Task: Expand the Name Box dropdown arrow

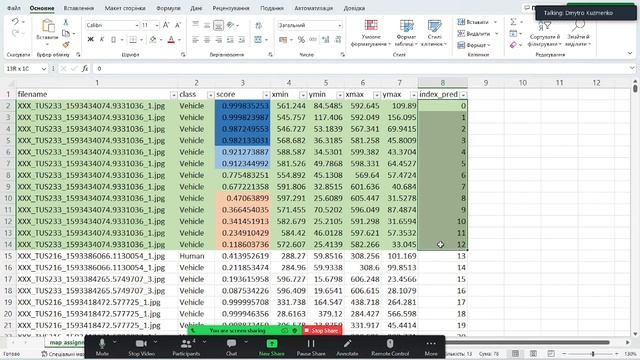Action: point(44,69)
